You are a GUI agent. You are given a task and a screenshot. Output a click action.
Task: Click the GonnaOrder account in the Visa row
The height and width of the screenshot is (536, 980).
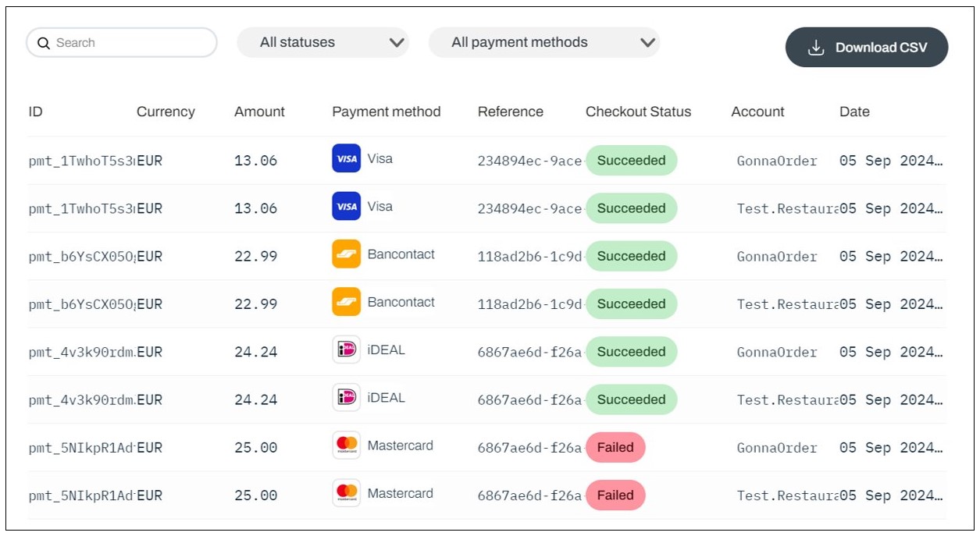coord(777,162)
